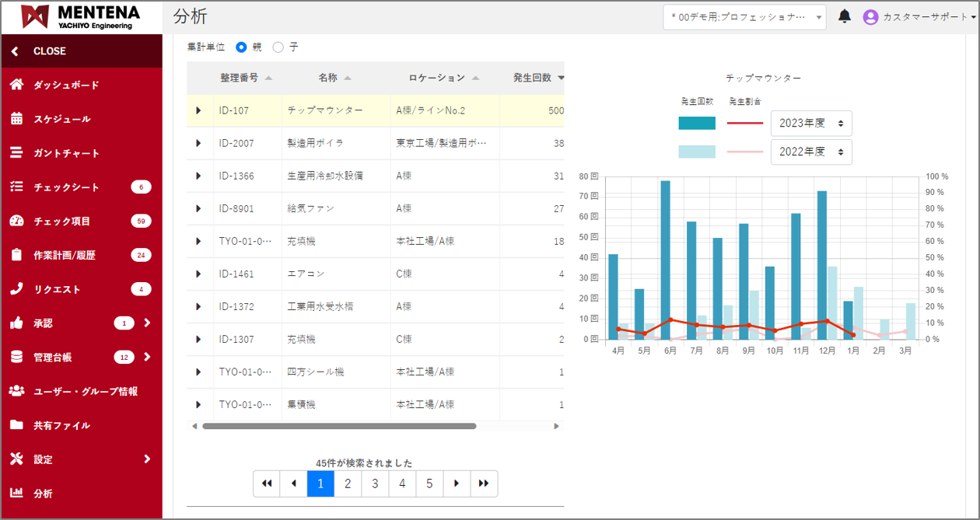
Task: Open the 2022年度 year dropdown
Action: (810, 152)
